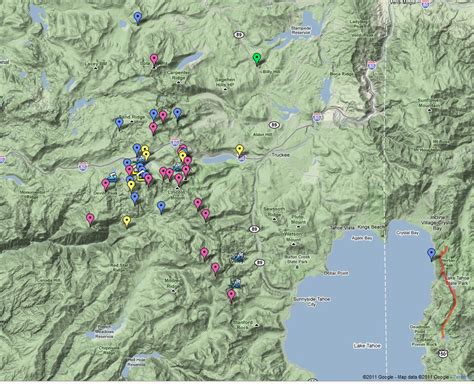Click the Interstate 80 shield nearest Boca Ridge

[x=372, y=65]
